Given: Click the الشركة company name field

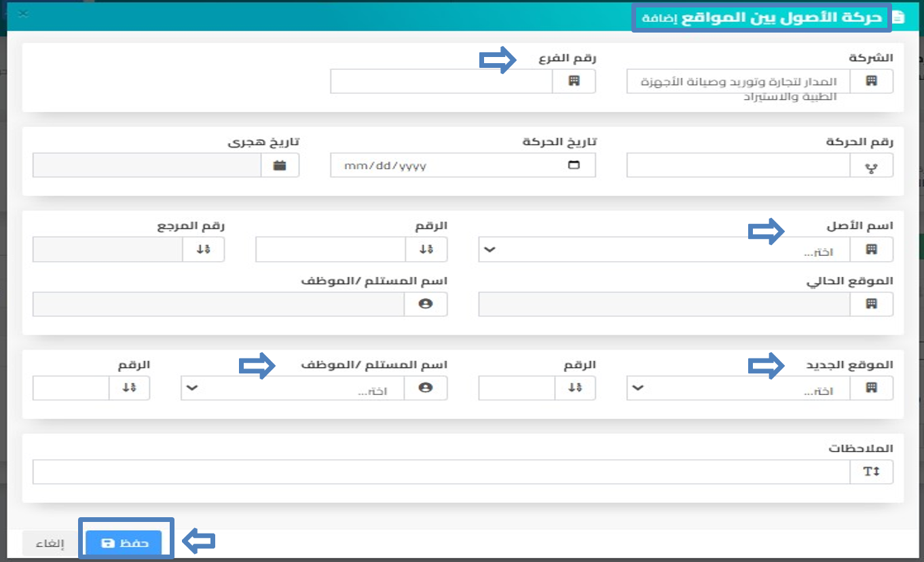Looking at the screenshot, I should pyautogui.click(x=739, y=81).
